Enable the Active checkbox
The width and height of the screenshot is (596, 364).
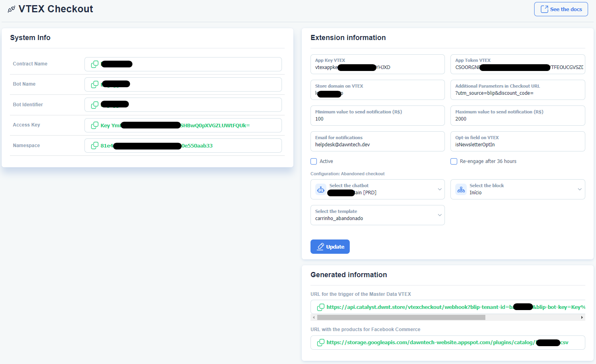[314, 161]
